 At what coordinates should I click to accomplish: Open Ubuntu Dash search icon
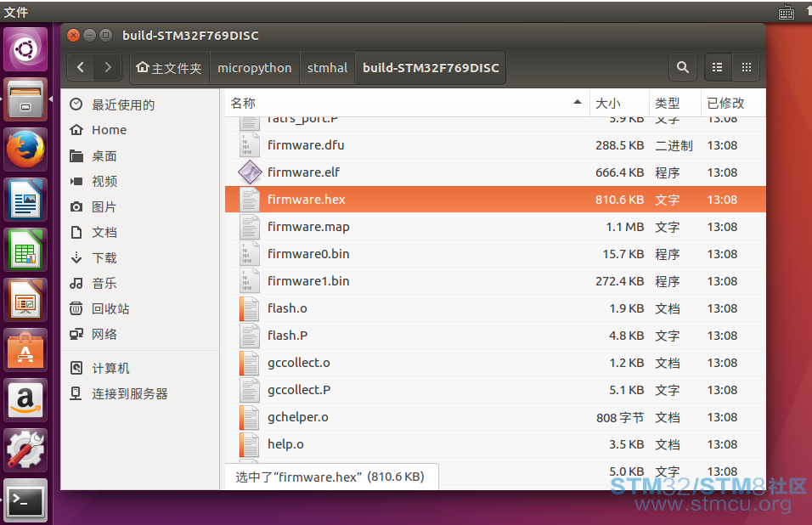(x=25, y=49)
